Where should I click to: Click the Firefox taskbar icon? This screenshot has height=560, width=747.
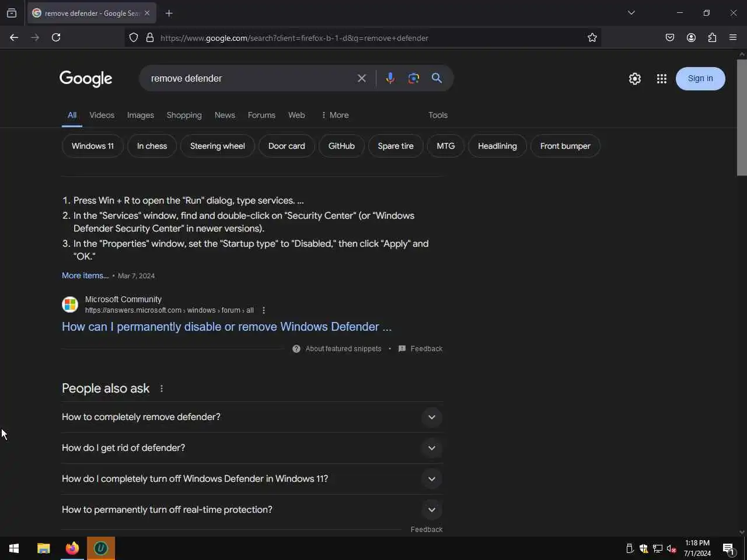(72, 548)
